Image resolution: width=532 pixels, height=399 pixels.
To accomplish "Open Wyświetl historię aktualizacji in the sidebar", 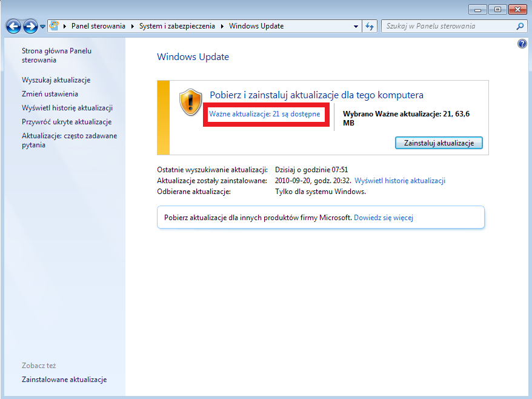I will (x=67, y=108).
